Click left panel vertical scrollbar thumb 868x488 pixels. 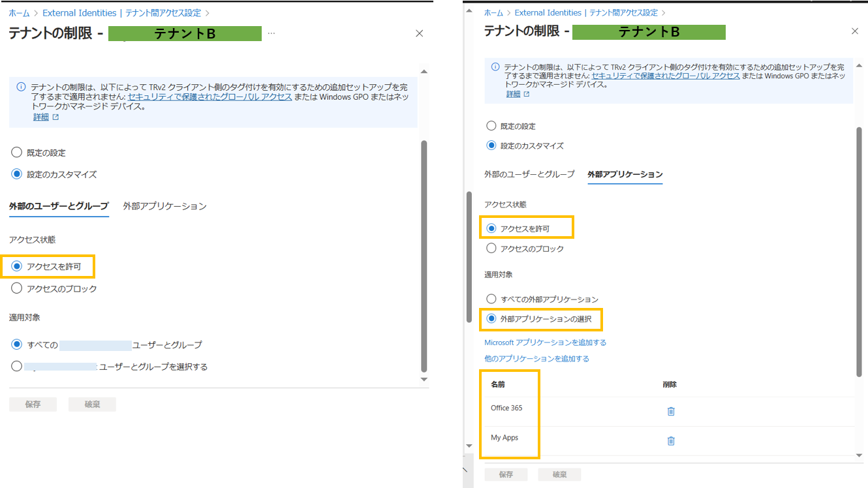click(424, 256)
